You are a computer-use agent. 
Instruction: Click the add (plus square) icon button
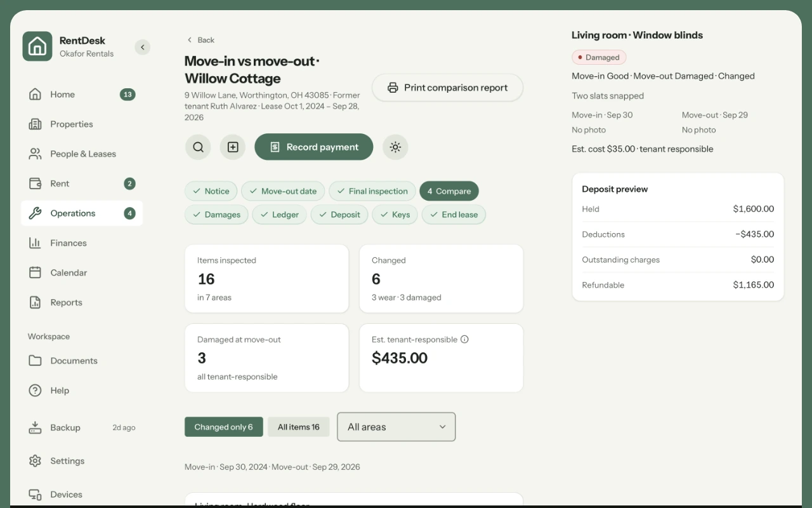click(233, 147)
